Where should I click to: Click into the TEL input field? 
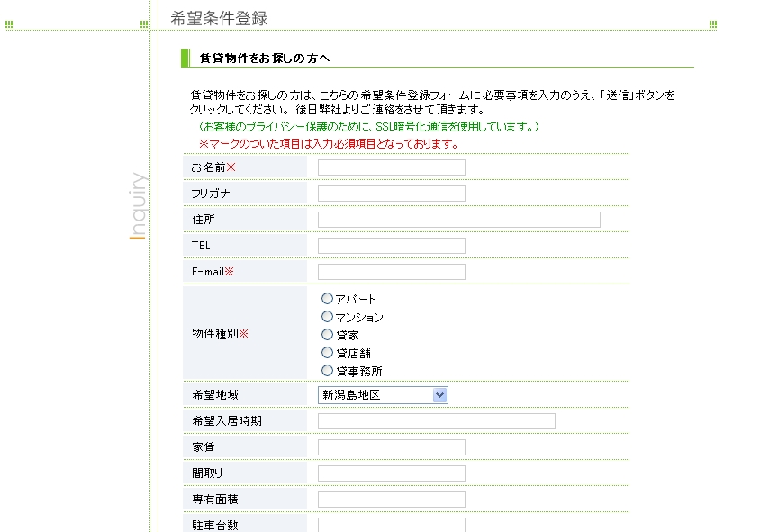(x=392, y=246)
